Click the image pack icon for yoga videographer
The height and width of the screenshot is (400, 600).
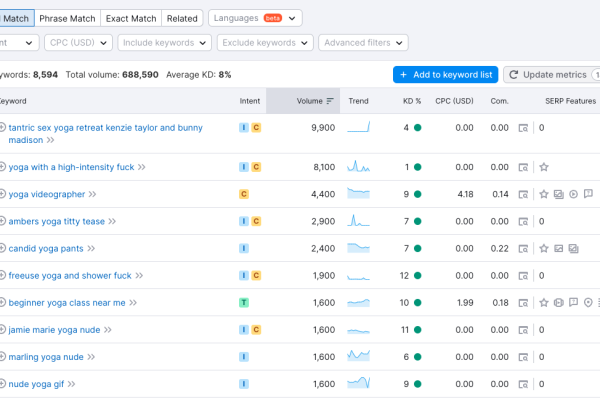point(559,194)
